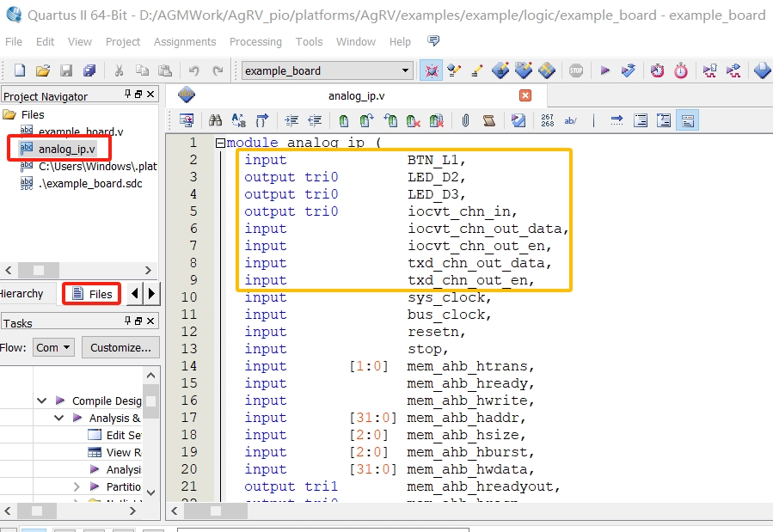
Task: Click the Undo arrow icon
Action: point(193,70)
